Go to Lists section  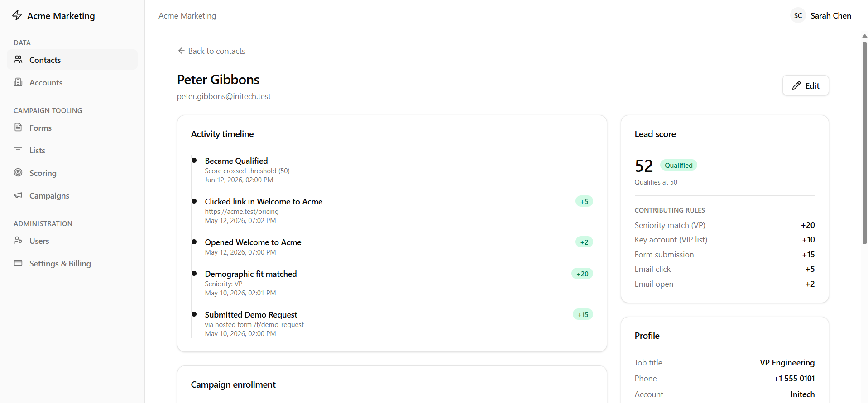[72, 150]
